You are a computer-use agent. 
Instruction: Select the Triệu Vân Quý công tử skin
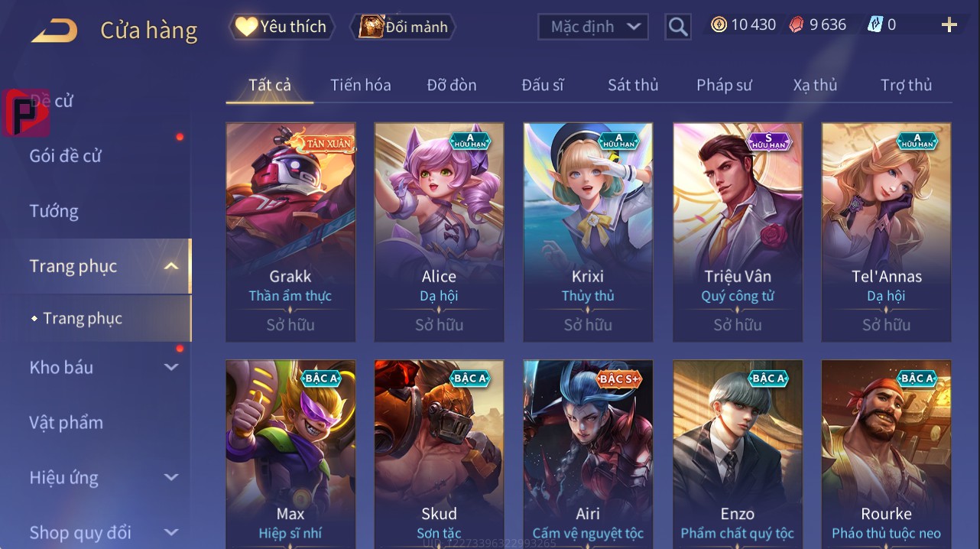coord(738,232)
